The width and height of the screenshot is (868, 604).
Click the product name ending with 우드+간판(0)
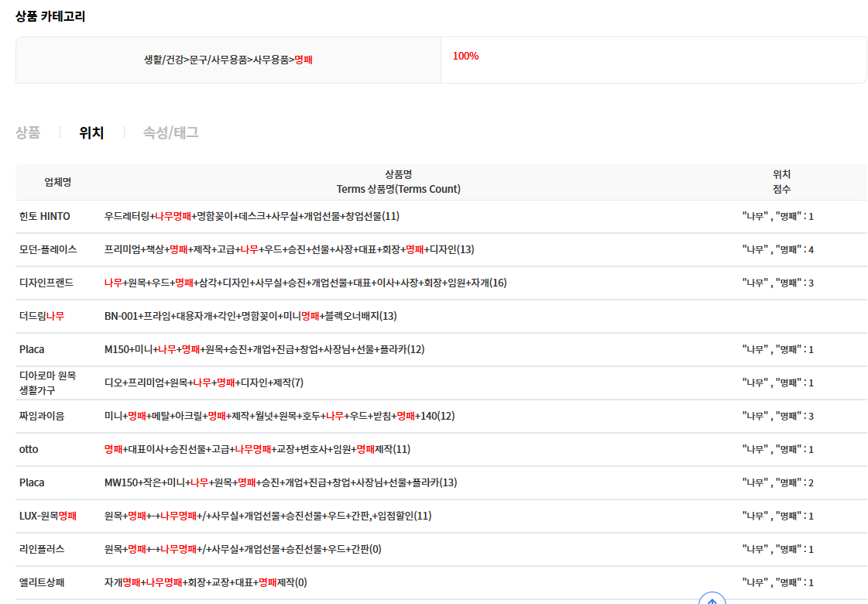coord(243,549)
